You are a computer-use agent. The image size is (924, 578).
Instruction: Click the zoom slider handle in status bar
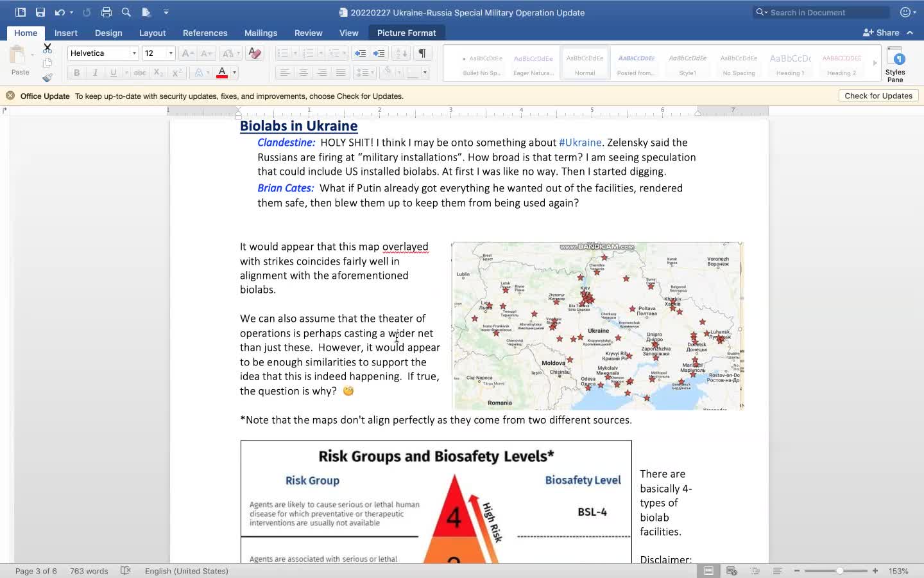click(839, 571)
